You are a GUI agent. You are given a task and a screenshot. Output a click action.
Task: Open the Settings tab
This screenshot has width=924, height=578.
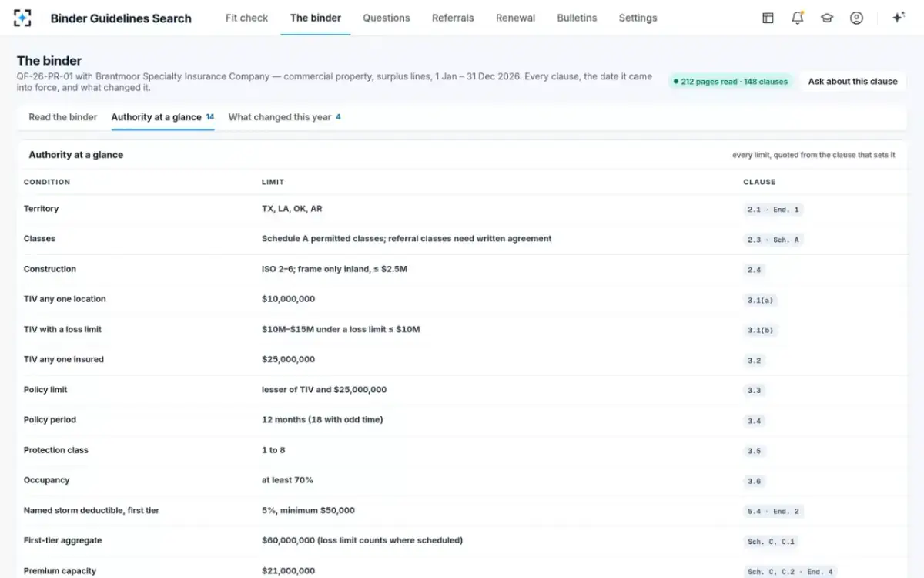coord(638,18)
